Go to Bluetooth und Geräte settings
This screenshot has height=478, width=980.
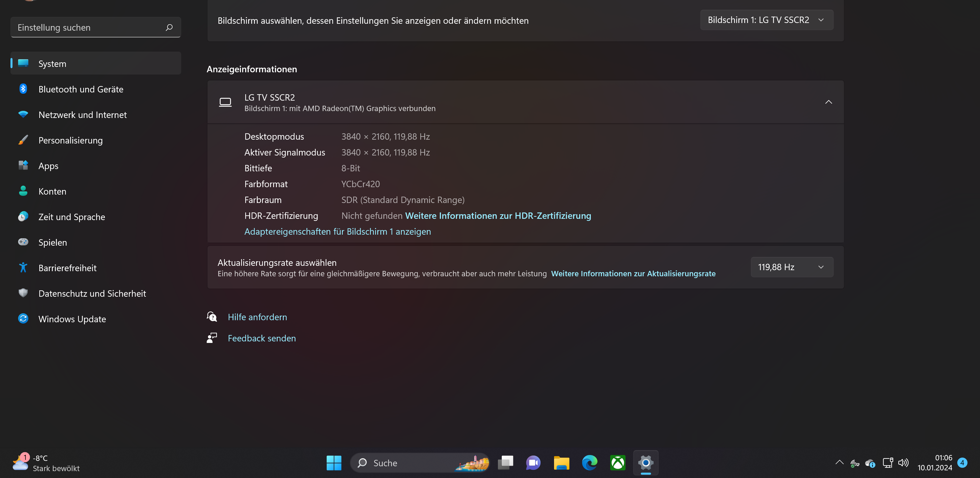pos(81,89)
